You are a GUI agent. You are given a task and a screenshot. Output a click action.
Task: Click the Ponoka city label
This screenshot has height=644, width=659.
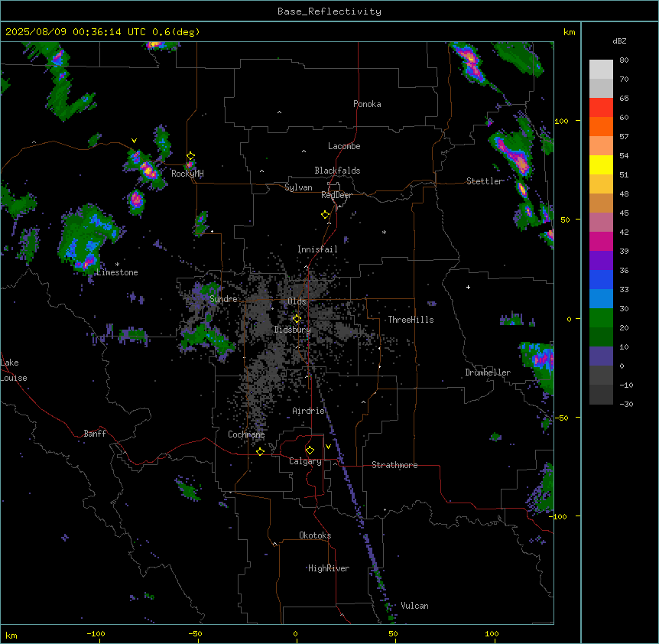coord(367,104)
